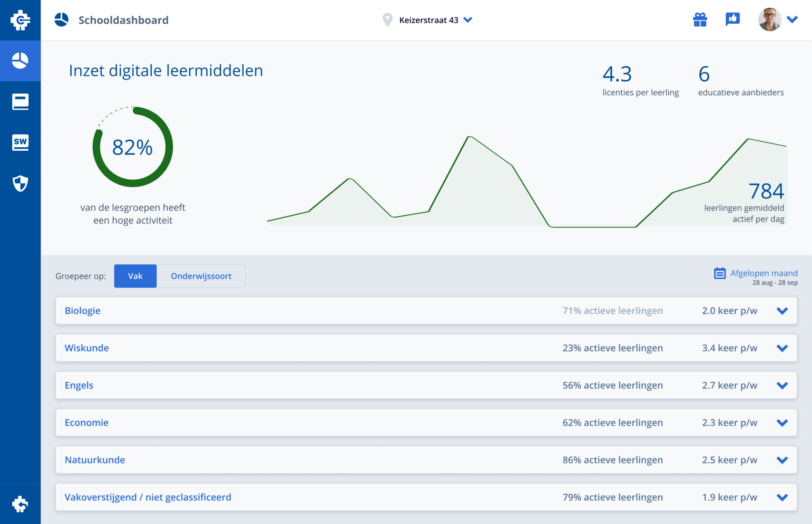Click the Afgelopen maand period link
Image resolution: width=812 pixels, height=524 pixels.
(x=764, y=273)
